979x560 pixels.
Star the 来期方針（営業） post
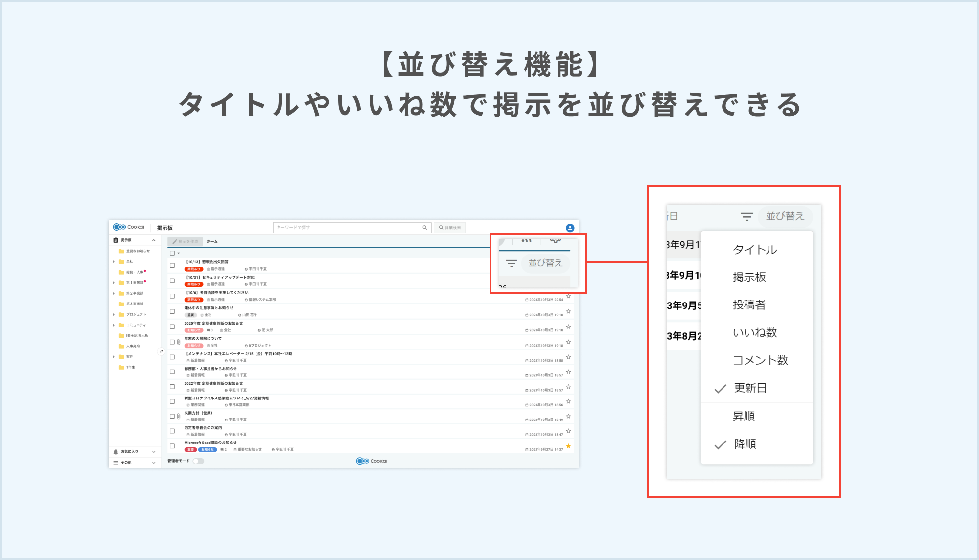pos(568,416)
